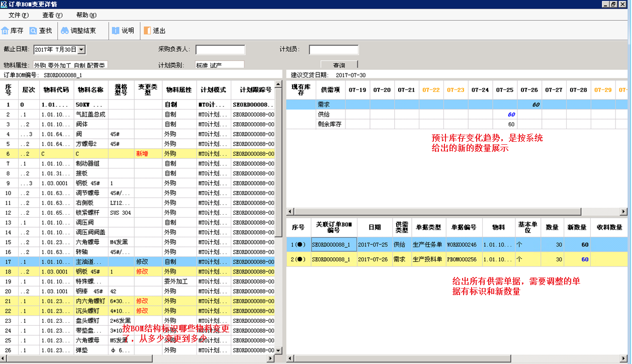
Task: Click the 委外加工 attribute cell
Action: (x=179, y=282)
